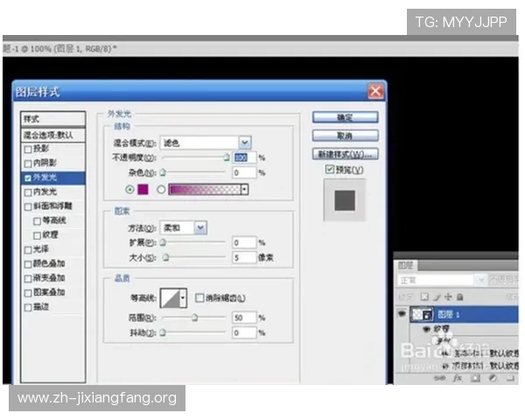Click the lock position move icon
Image resolution: width=525 pixels, height=420 pixels.
point(448,297)
